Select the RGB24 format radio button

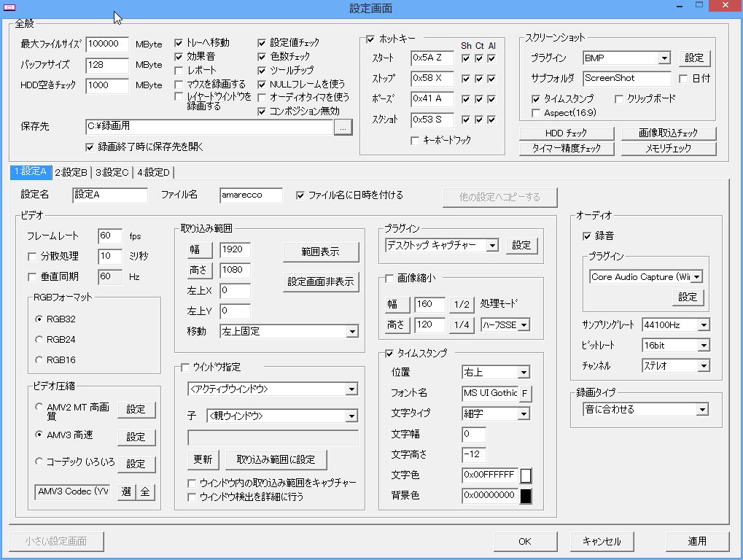pyautogui.click(x=39, y=339)
